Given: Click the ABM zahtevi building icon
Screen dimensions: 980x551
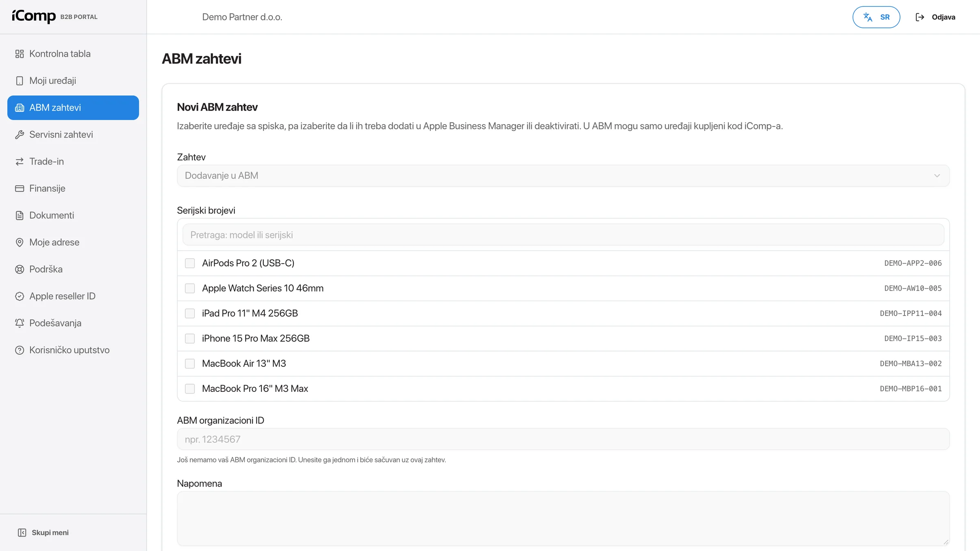Looking at the screenshot, I should [20, 108].
